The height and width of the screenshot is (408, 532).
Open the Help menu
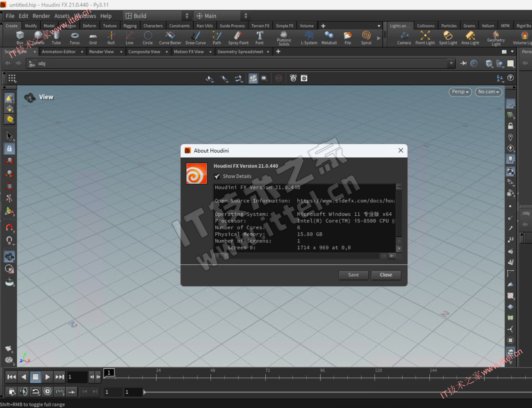[x=106, y=16]
